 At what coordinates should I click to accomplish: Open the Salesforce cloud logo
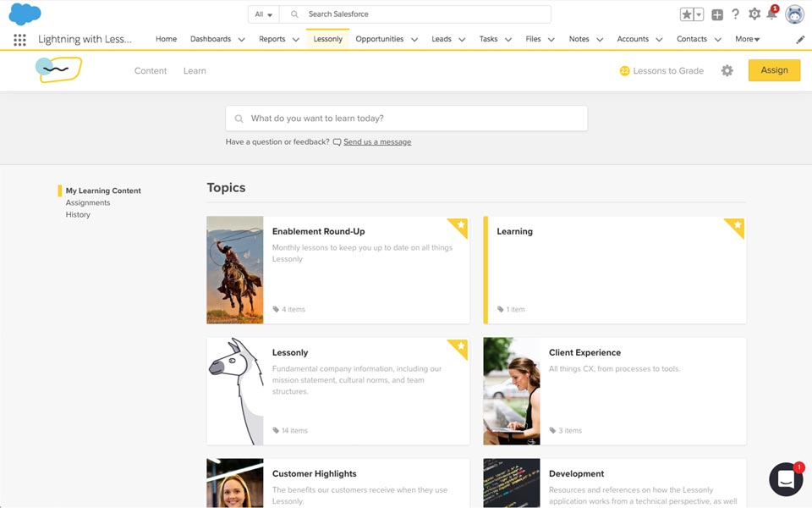[x=25, y=14]
